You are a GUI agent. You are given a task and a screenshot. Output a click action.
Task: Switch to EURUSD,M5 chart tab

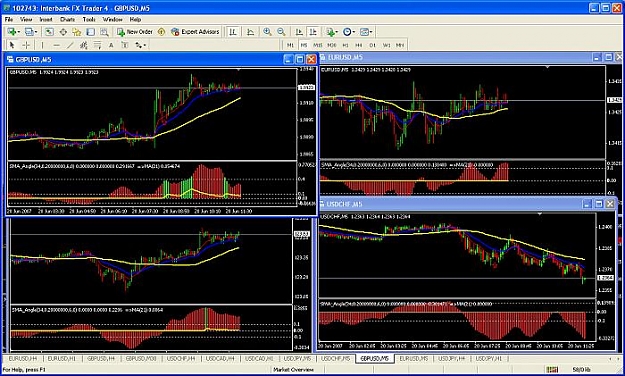[x=414, y=359]
